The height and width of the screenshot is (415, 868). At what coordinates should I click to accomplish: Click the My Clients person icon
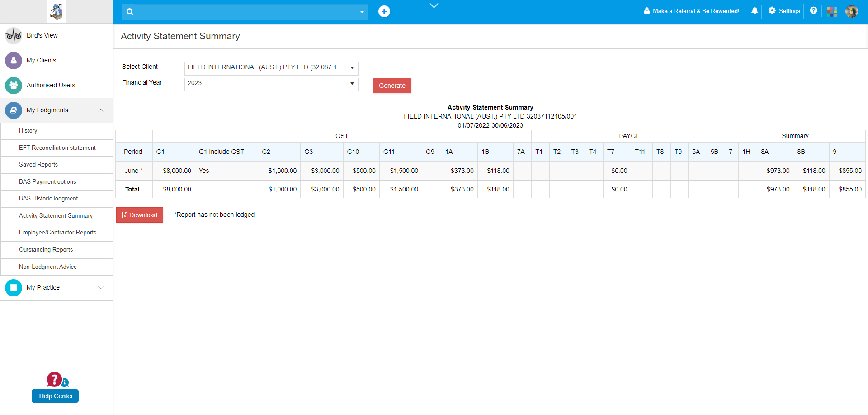point(14,60)
